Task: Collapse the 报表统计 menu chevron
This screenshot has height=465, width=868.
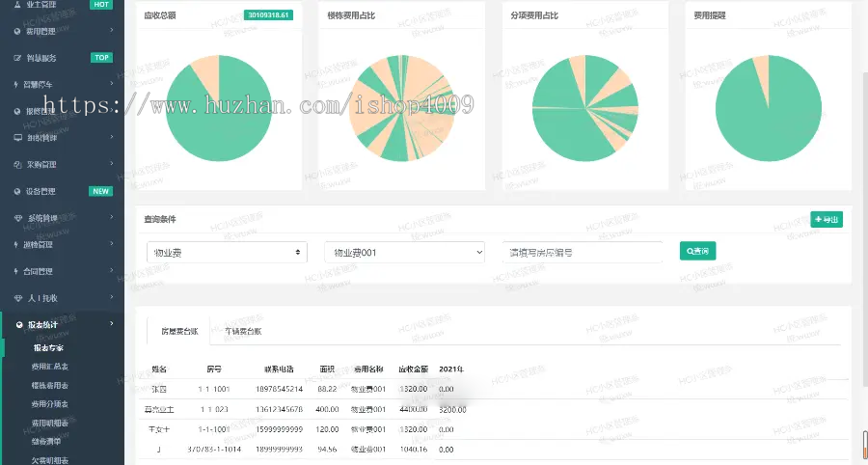Action: pos(111,324)
